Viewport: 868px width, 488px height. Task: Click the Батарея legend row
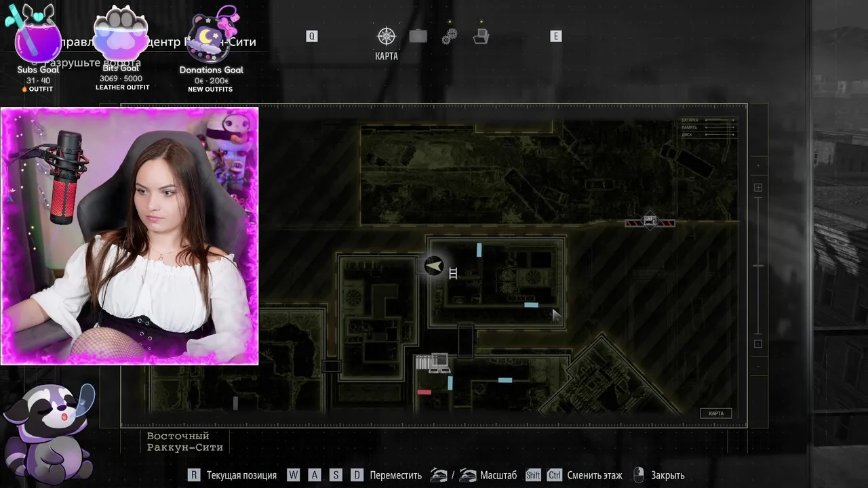click(709, 120)
